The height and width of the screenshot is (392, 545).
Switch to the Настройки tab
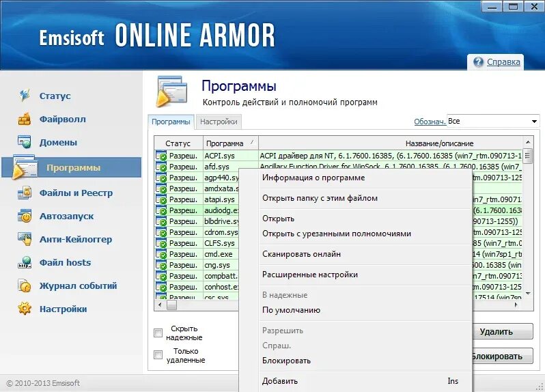click(x=219, y=122)
